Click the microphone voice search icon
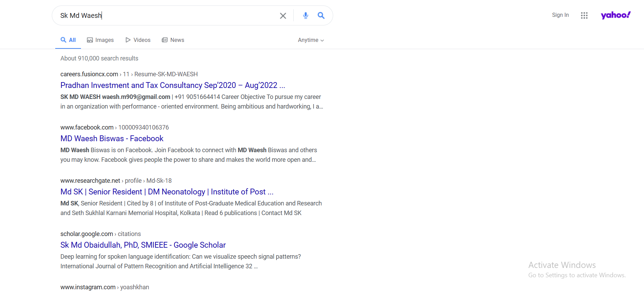Viewport: 644px width, 292px height. pos(305,15)
